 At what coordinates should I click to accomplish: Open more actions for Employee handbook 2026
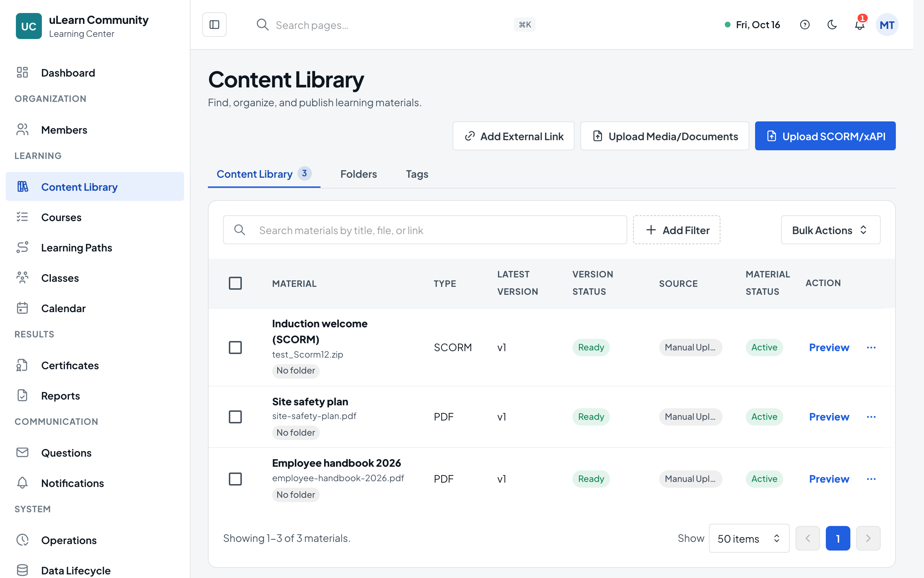(871, 479)
